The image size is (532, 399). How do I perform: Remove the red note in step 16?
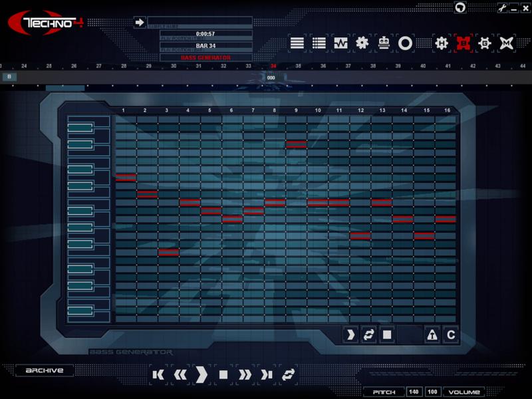[x=446, y=219]
